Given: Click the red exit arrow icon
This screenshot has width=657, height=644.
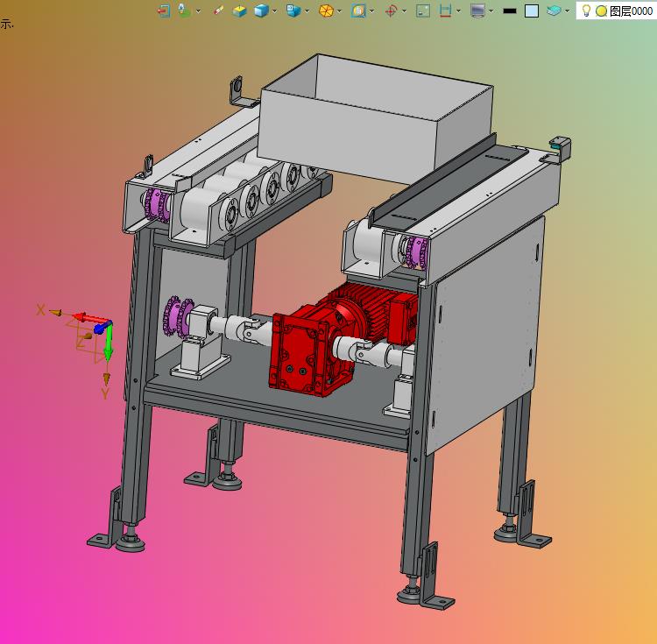Looking at the screenshot, I should coord(164,11).
